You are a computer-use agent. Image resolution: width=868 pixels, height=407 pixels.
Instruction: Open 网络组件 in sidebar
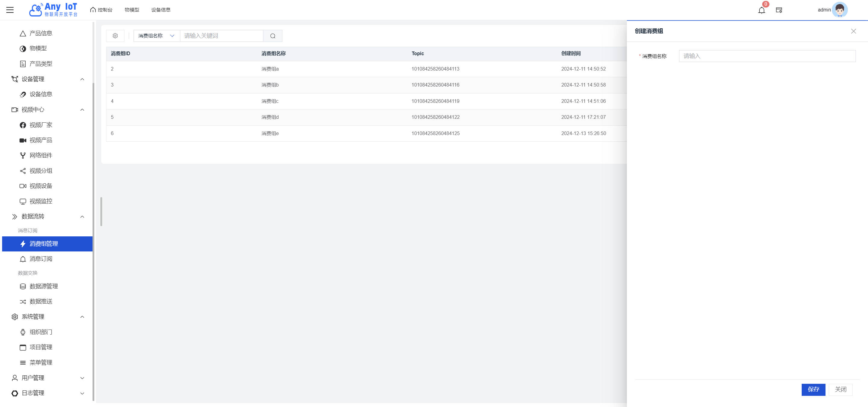point(41,155)
